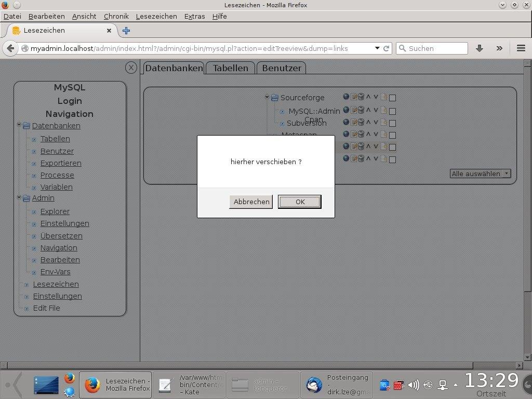Confirm the move with OK
The width and height of the screenshot is (532, 399).
[x=299, y=202]
